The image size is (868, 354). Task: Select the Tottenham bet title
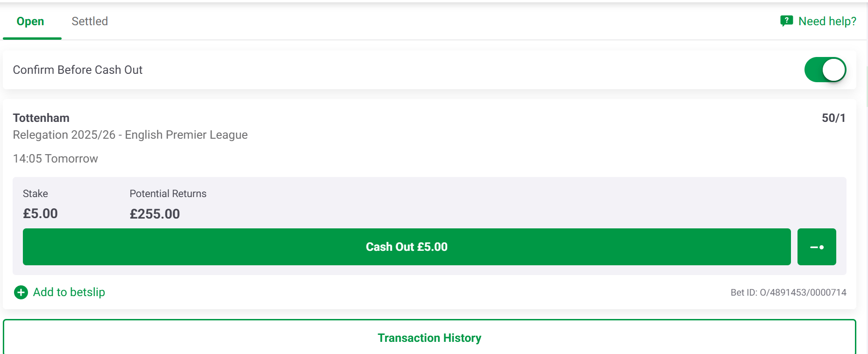pyautogui.click(x=41, y=118)
